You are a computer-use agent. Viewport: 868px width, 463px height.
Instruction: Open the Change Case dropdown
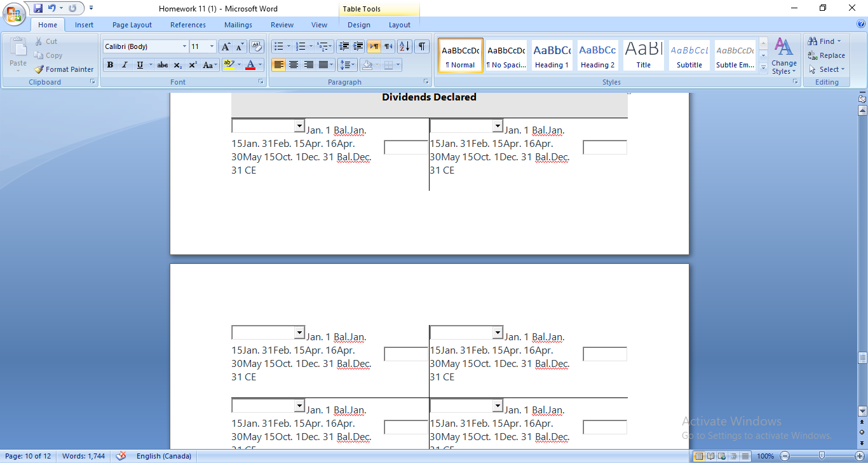click(209, 65)
